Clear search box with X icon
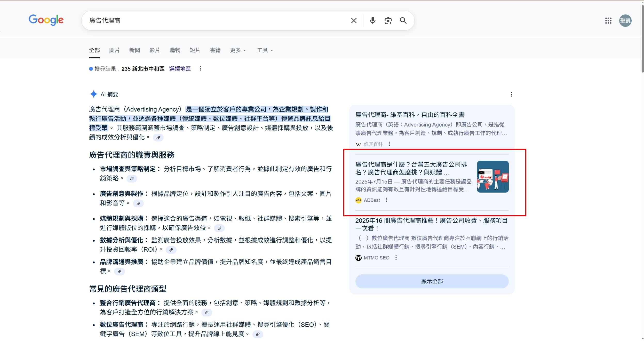The width and height of the screenshot is (644, 341). point(354,21)
